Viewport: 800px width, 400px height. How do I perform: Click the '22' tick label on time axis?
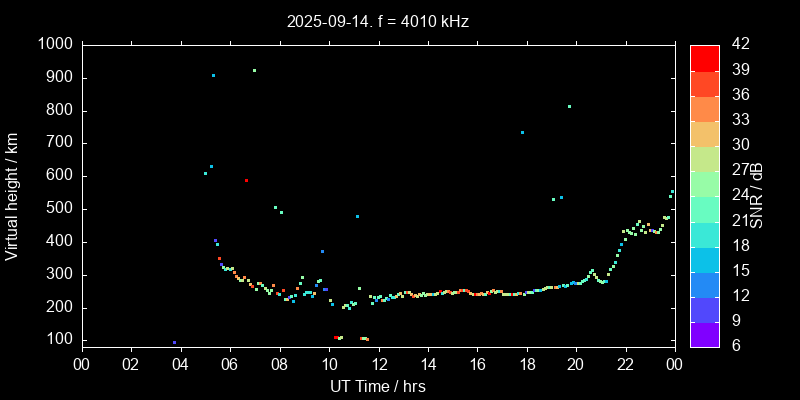pyautogui.click(x=625, y=365)
